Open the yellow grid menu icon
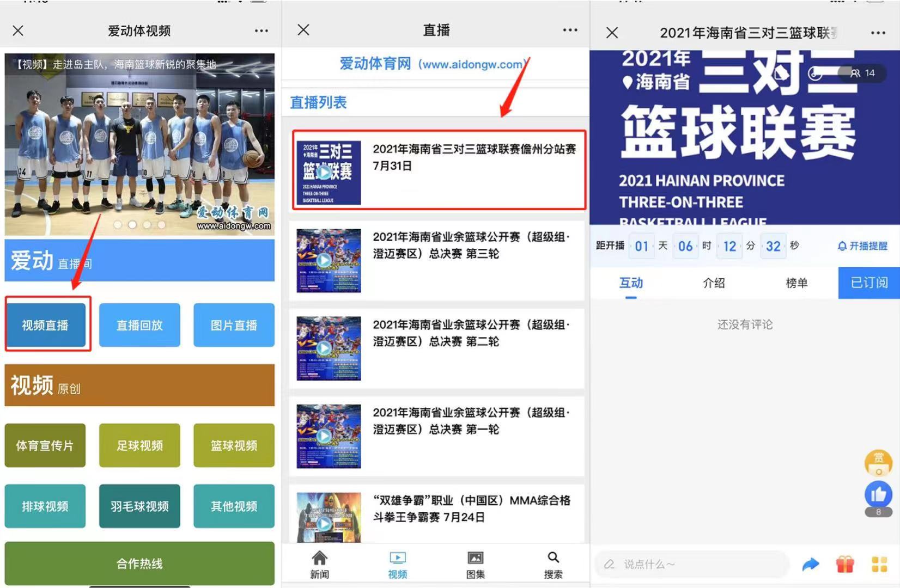 point(879,565)
